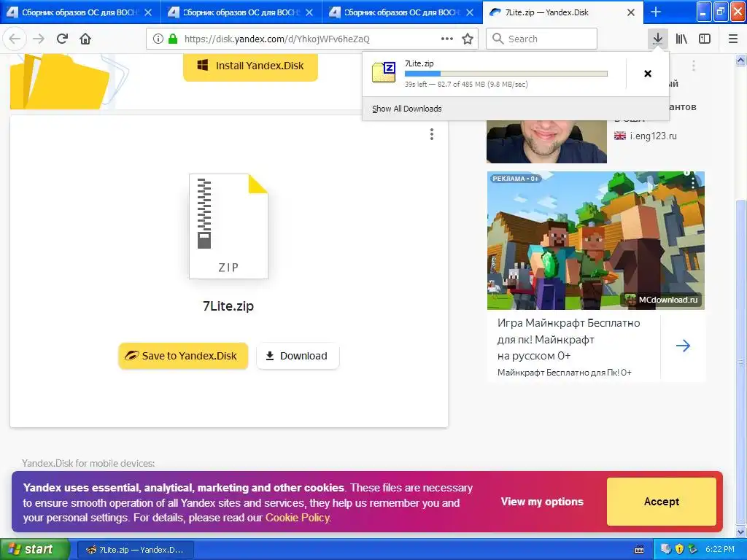747x560 pixels.
Task: Open file options three-dots above ZIP preview
Action: (432, 134)
